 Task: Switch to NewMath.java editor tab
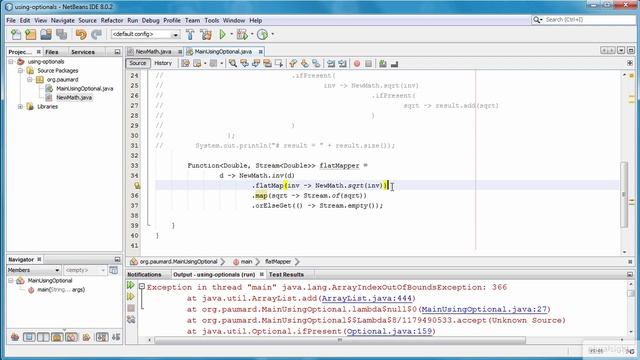click(x=153, y=52)
